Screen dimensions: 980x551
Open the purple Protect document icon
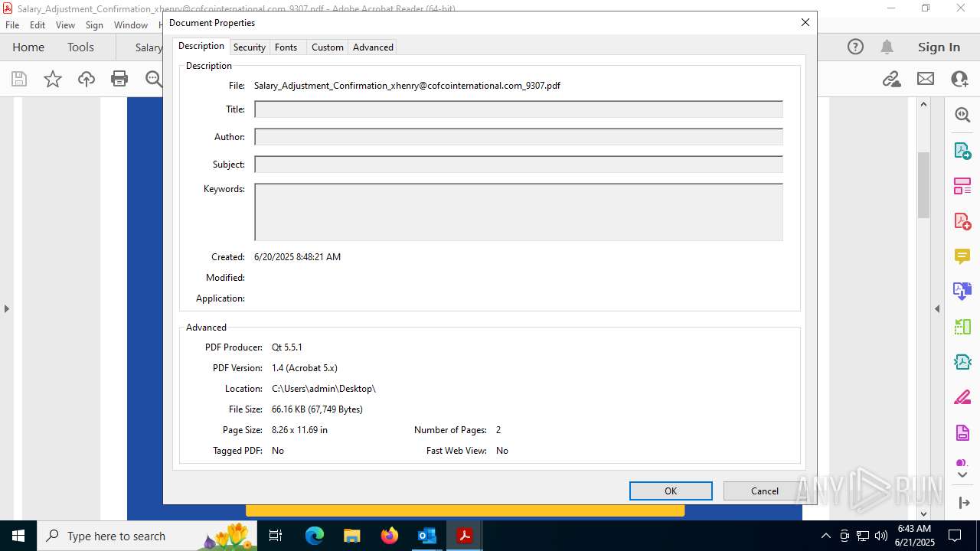click(x=962, y=433)
